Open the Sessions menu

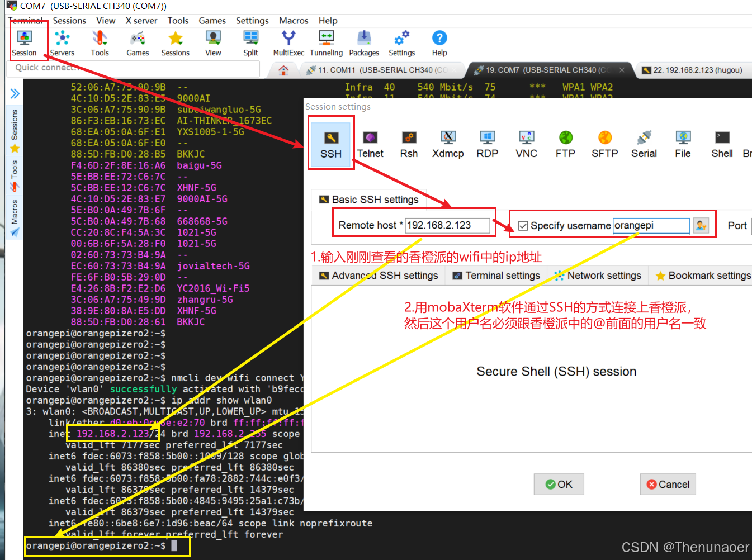69,21
